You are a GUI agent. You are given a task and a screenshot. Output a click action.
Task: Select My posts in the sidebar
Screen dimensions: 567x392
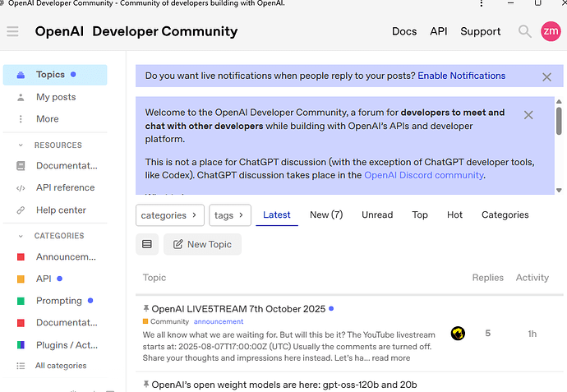tap(55, 97)
